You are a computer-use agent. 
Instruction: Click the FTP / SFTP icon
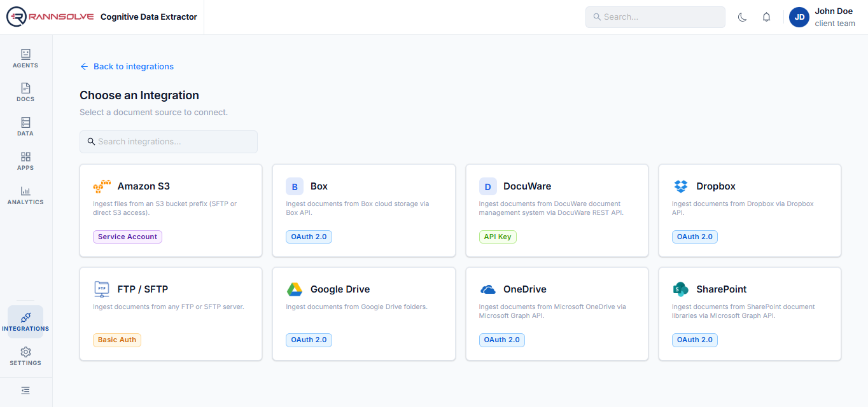tap(102, 289)
